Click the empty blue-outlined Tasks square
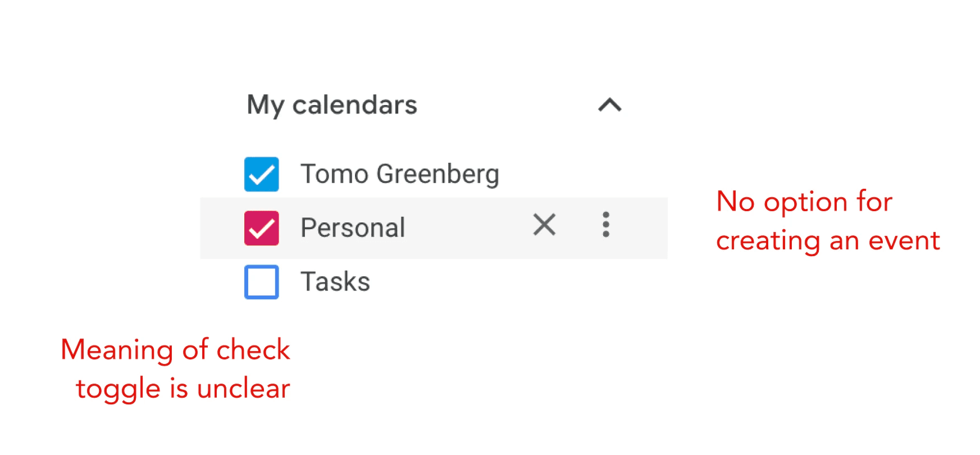The image size is (980, 455). [261, 282]
